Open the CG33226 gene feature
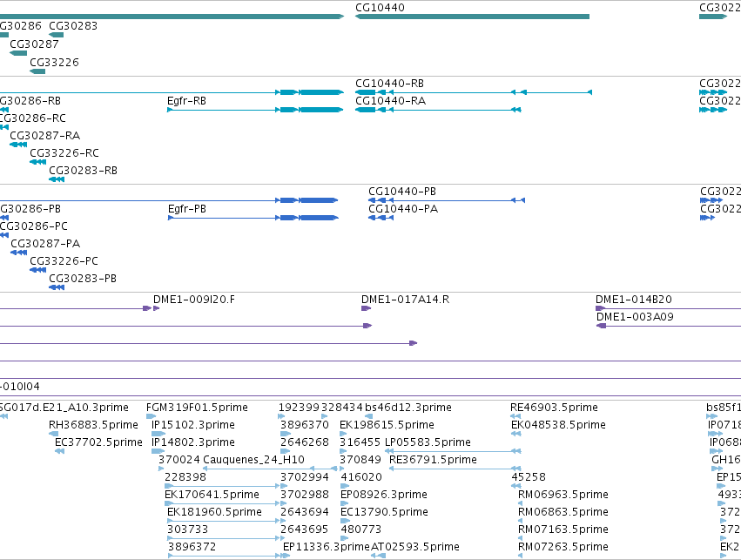This screenshot has width=741, height=560. click(37, 71)
